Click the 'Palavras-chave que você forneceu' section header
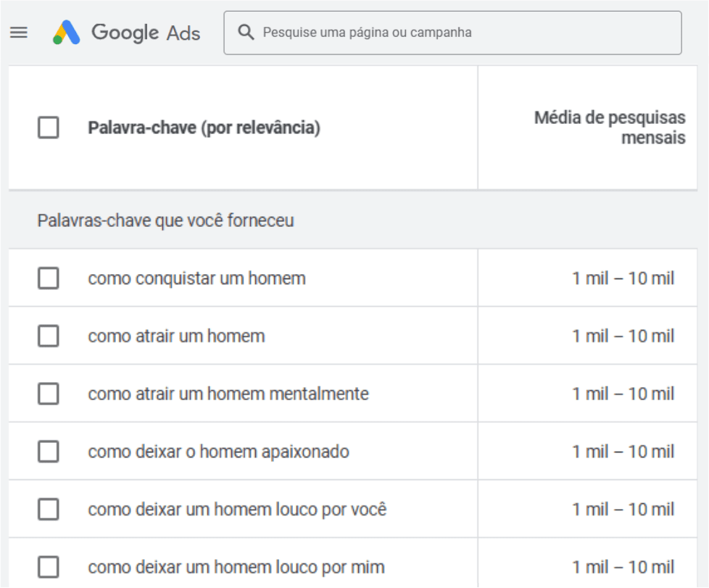The image size is (709, 588). (165, 220)
